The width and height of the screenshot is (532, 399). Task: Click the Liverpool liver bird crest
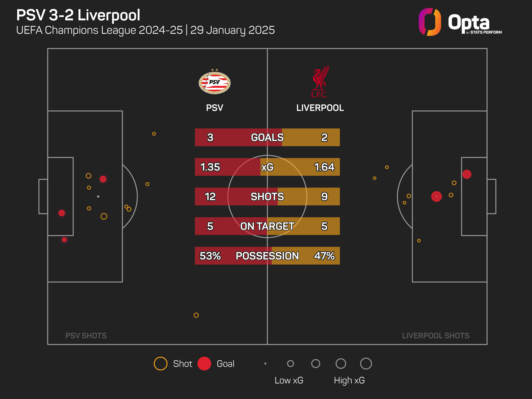pos(320,81)
